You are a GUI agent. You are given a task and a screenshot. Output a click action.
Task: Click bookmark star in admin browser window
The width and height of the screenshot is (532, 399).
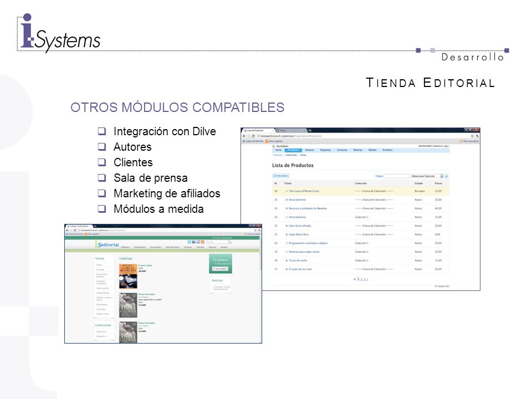(x=472, y=136)
